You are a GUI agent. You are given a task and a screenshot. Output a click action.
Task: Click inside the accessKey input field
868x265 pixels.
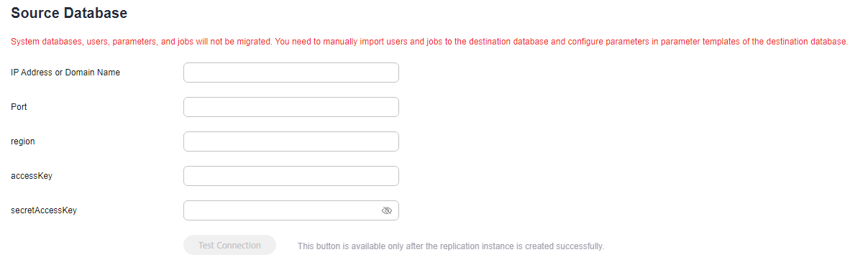pos(291,176)
